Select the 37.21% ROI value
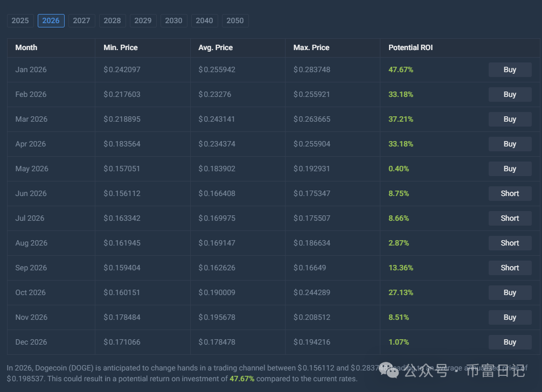 click(x=401, y=119)
